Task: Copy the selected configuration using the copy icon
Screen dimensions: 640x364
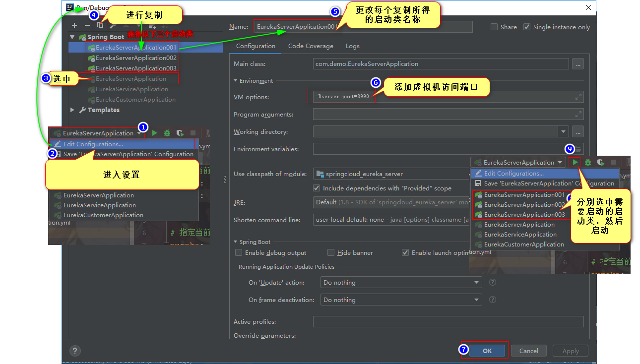Action: click(100, 25)
